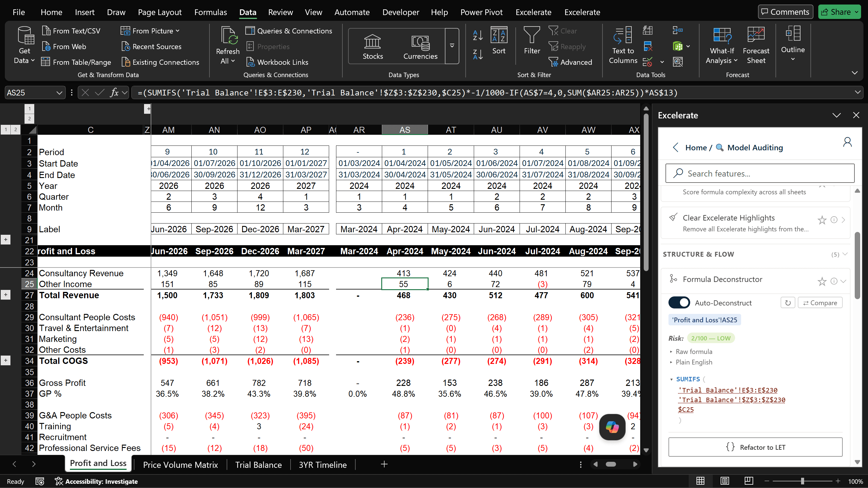
Task: Open What-If Analysis
Action: pos(722,45)
